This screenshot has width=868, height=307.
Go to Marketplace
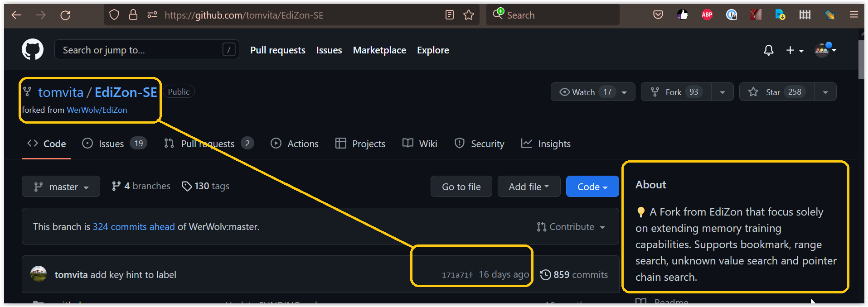point(379,50)
